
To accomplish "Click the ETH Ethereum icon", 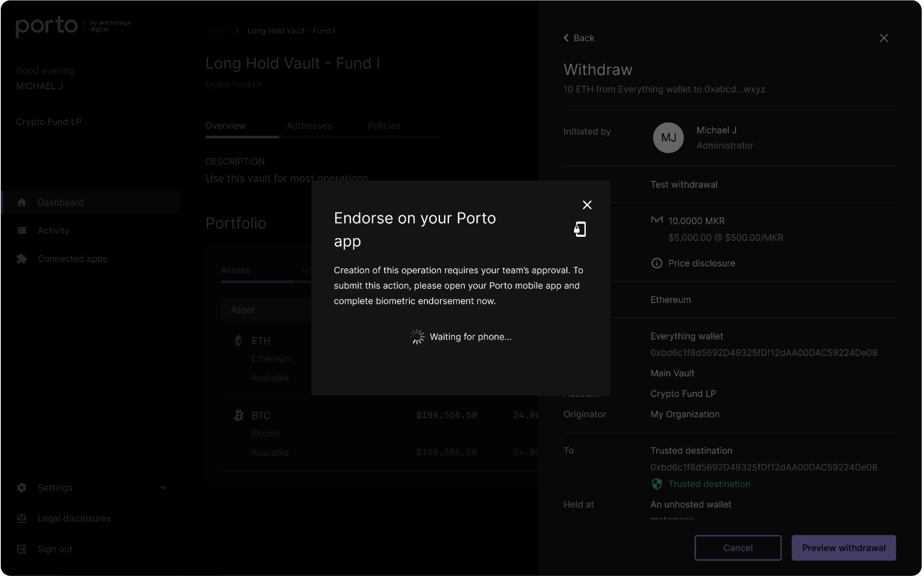I will [239, 340].
